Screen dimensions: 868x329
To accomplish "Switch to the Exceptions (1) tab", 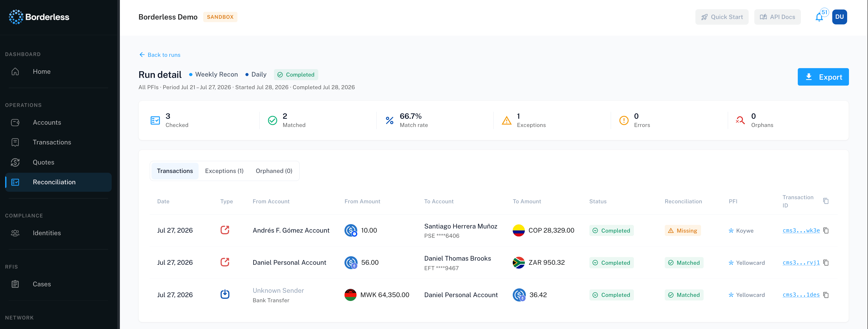I will (x=224, y=171).
